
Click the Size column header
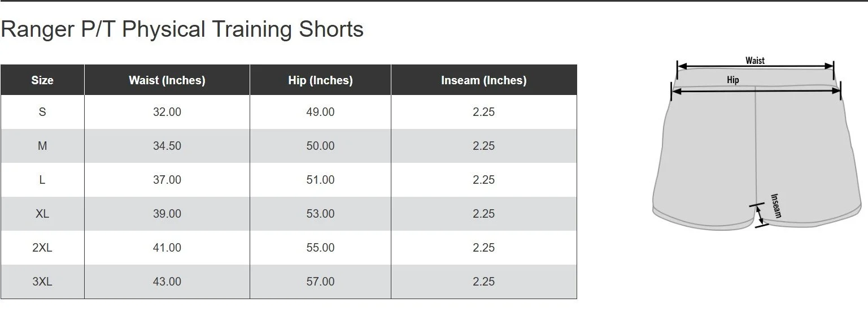42,80
